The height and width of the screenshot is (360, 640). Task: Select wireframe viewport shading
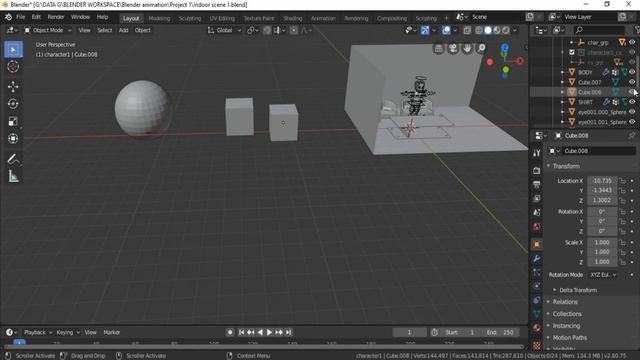click(x=479, y=30)
